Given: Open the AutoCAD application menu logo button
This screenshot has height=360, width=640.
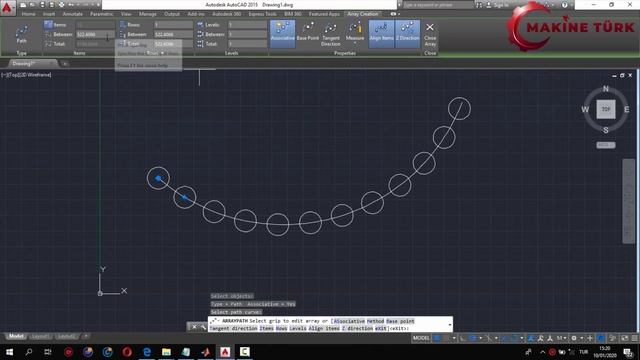Looking at the screenshot, I should [x=7, y=7].
